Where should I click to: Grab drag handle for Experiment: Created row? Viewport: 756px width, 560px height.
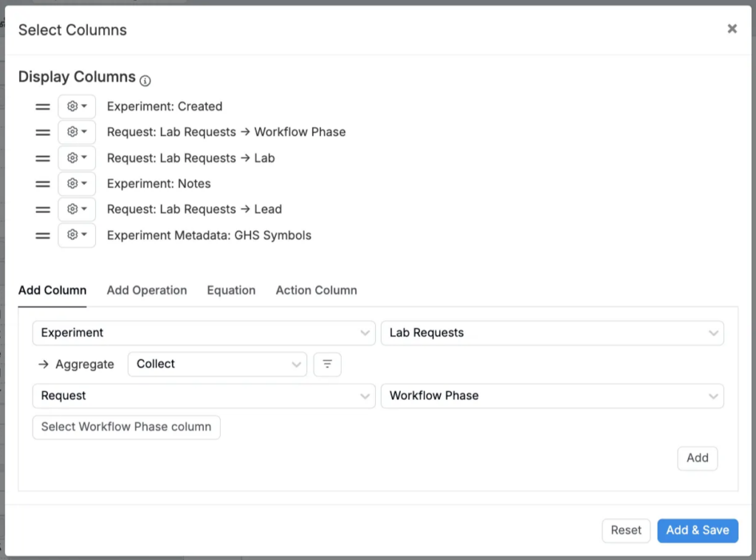click(43, 106)
